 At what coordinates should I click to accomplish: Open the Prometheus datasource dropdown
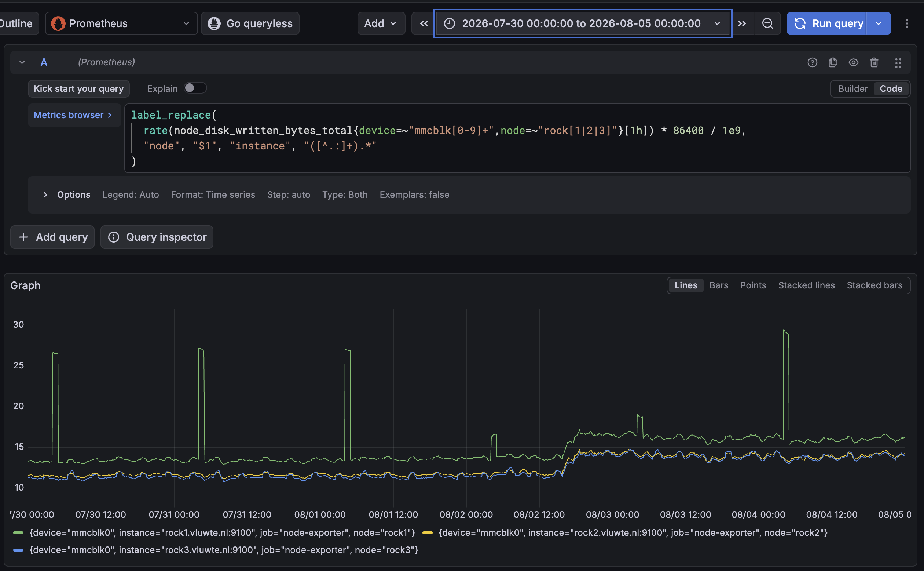tap(121, 23)
